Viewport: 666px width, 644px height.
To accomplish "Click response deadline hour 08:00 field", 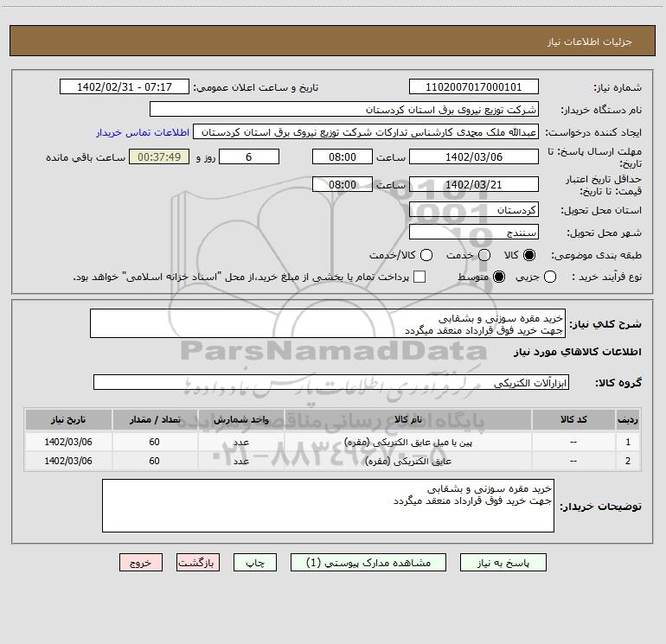I will point(343,156).
